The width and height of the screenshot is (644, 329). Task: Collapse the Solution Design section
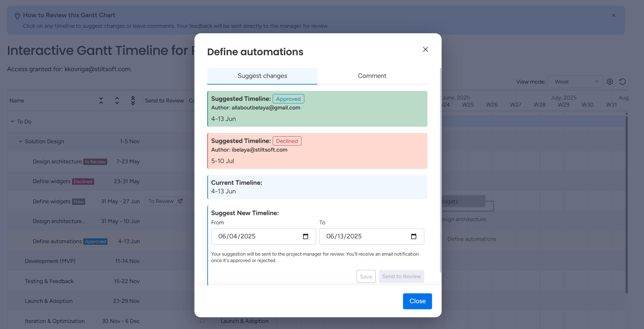(x=20, y=141)
